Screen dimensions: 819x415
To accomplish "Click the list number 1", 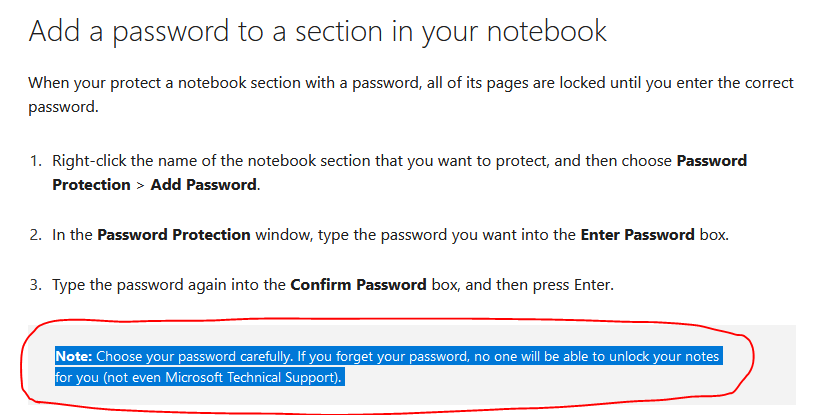I will (34, 160).
